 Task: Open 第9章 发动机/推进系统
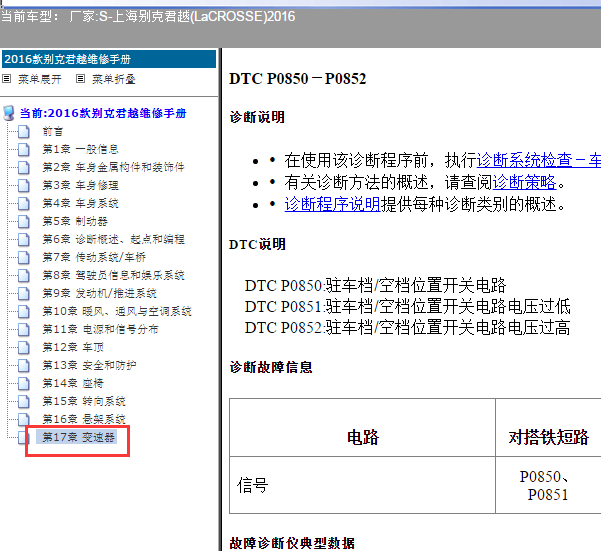[x=100, y=294]
